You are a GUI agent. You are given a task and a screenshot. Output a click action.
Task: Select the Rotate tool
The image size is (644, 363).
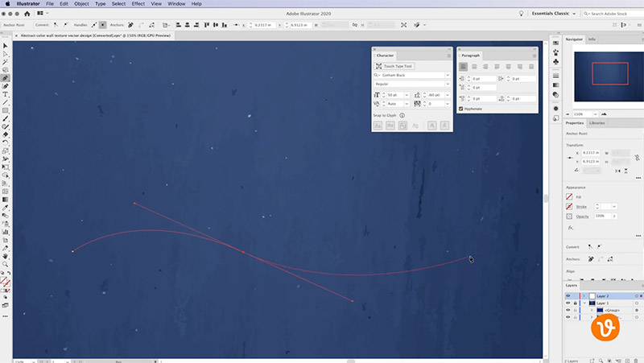point(6,143)
